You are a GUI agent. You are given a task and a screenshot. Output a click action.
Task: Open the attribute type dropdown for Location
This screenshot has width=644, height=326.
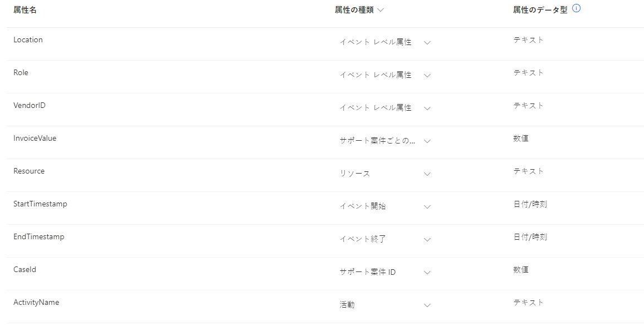[384, 42]
